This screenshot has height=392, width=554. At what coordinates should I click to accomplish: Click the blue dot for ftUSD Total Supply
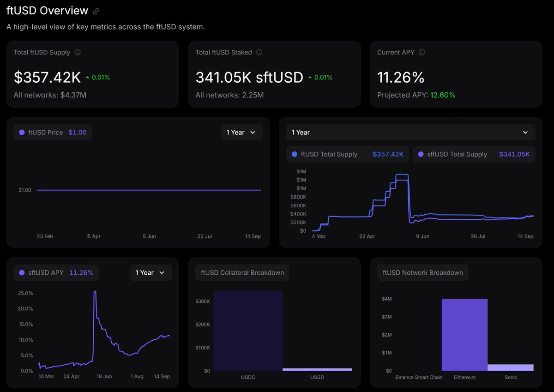295,154
